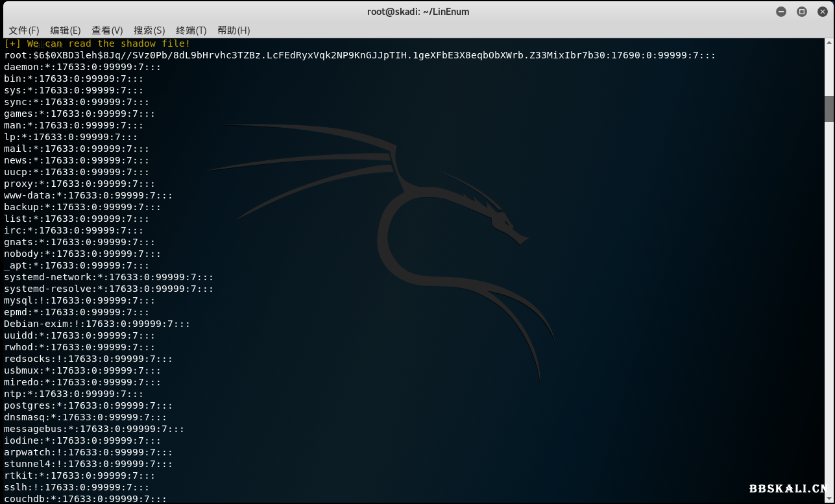The height and width of the screenshot is (504, 835).
Task: Maximize the terminal window
Action: point(802,12)
